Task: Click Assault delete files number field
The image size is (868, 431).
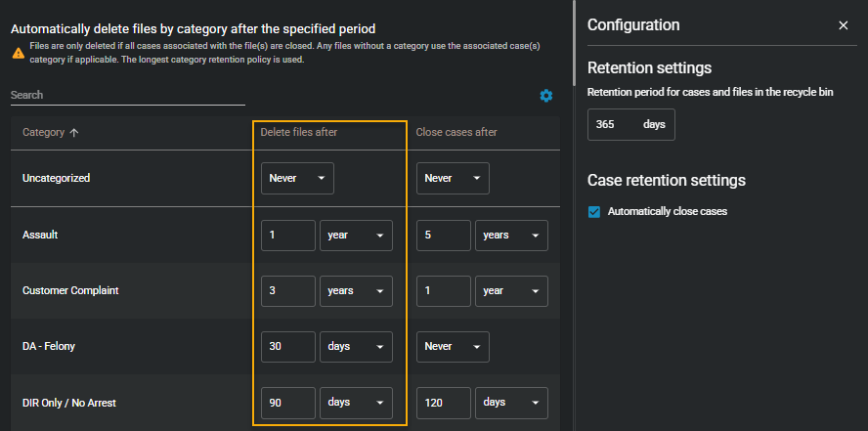Action: pos(288,236)
